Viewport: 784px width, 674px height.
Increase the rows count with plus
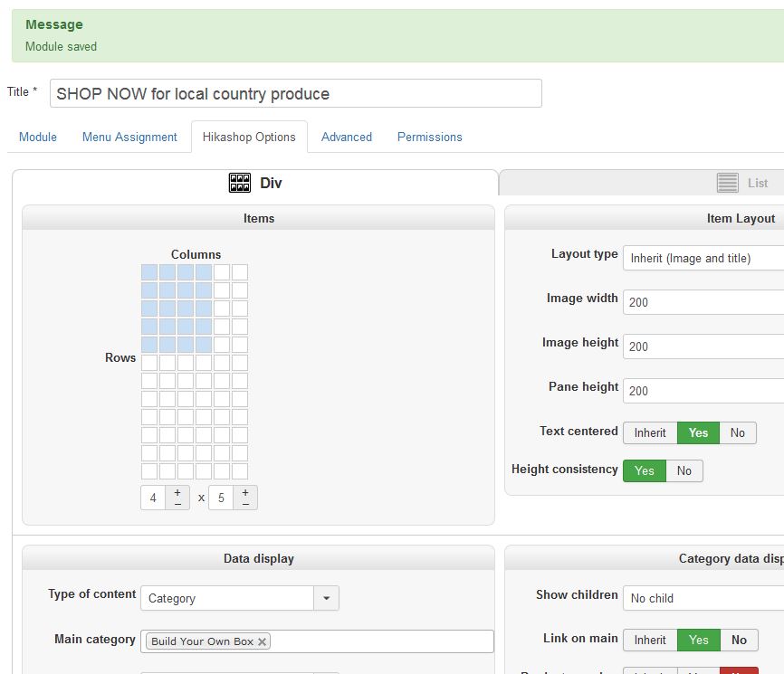245,492
